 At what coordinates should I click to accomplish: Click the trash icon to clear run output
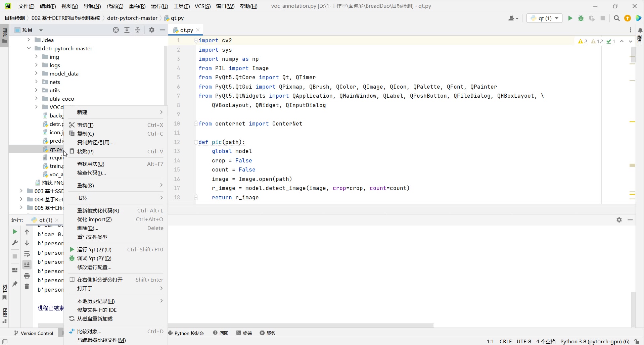coord(27,286)
